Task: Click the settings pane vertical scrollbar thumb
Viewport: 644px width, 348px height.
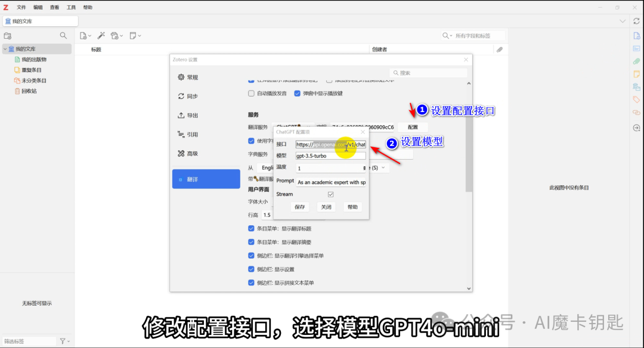Action: [469, 154]
